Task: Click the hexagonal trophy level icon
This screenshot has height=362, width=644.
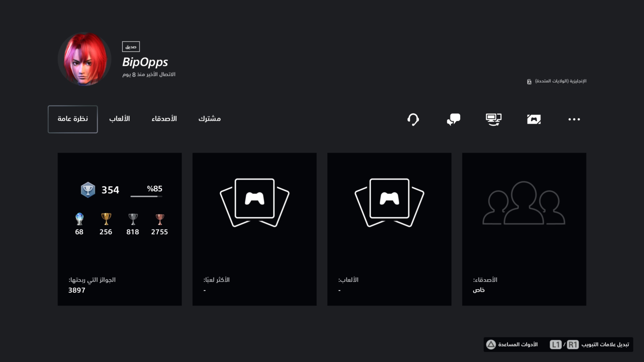Action: [88, 190]
